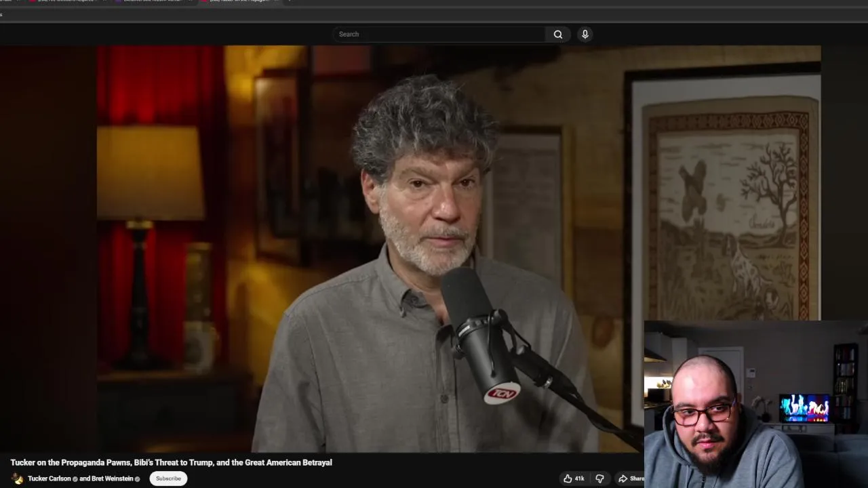868x488 pixels.
Task: Subscribe to the channel
Action: click(168, 479)
